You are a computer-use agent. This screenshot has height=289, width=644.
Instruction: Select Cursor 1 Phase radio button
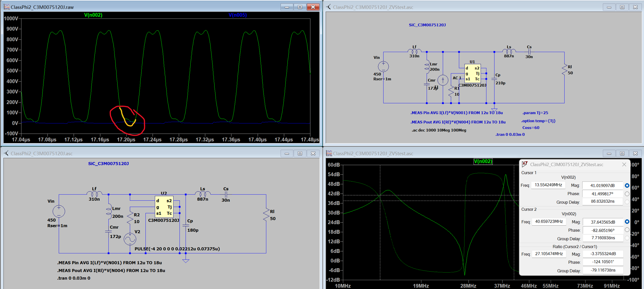click(x=627, y=194)
